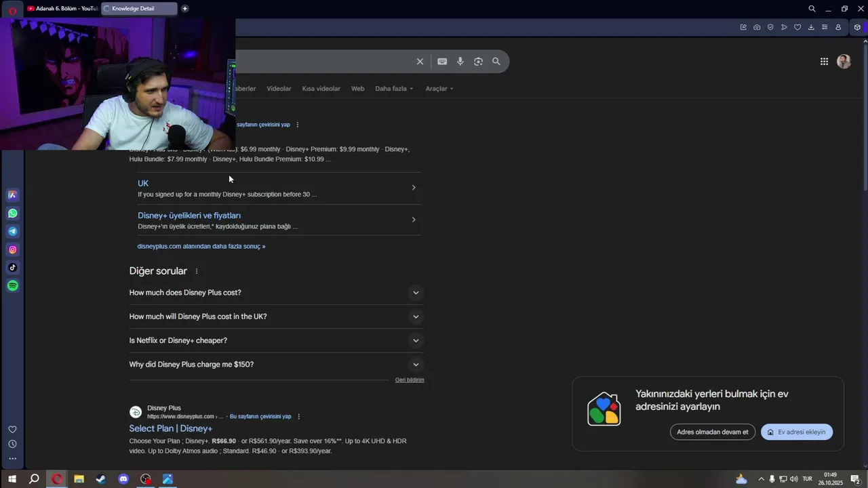Open more results from disneyplus.com
Screen dimensions: 868x488
201,247
